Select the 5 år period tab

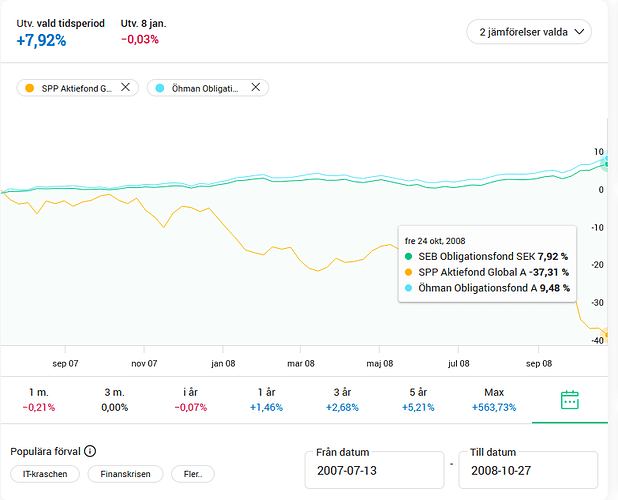(418, 400)
